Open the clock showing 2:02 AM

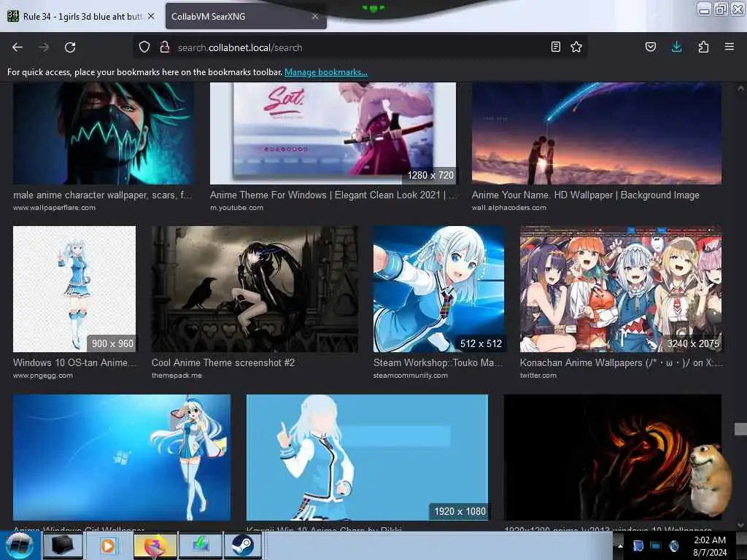tap(710, 545)
